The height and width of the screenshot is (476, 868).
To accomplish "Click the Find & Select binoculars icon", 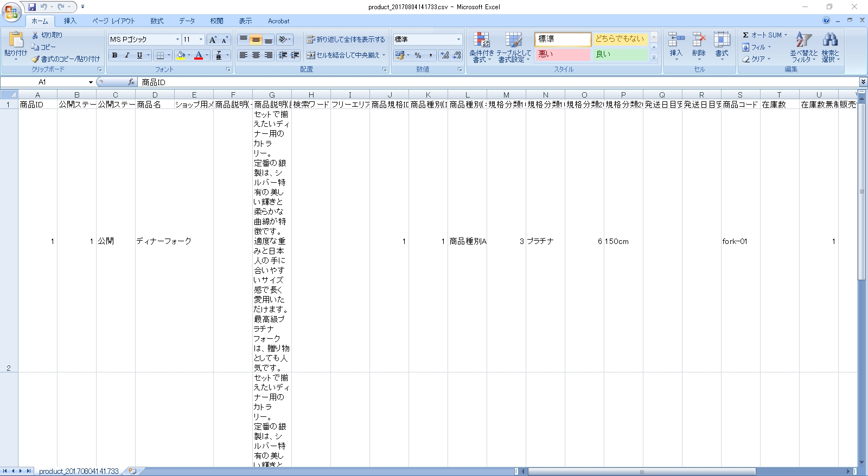I will coord(830,40).
